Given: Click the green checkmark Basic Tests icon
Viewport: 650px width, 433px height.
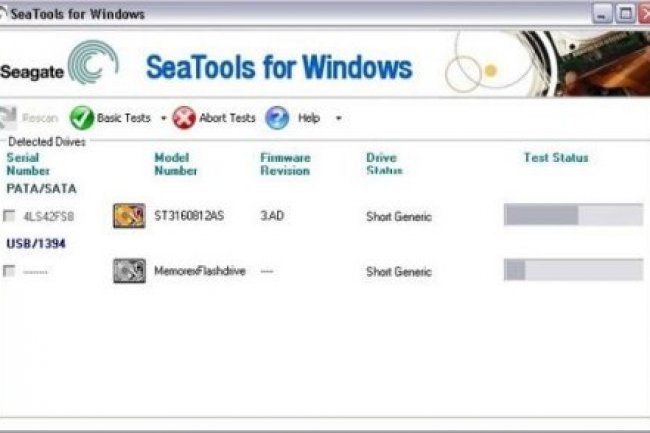Looking at the screenshot, I should (82, 118).
